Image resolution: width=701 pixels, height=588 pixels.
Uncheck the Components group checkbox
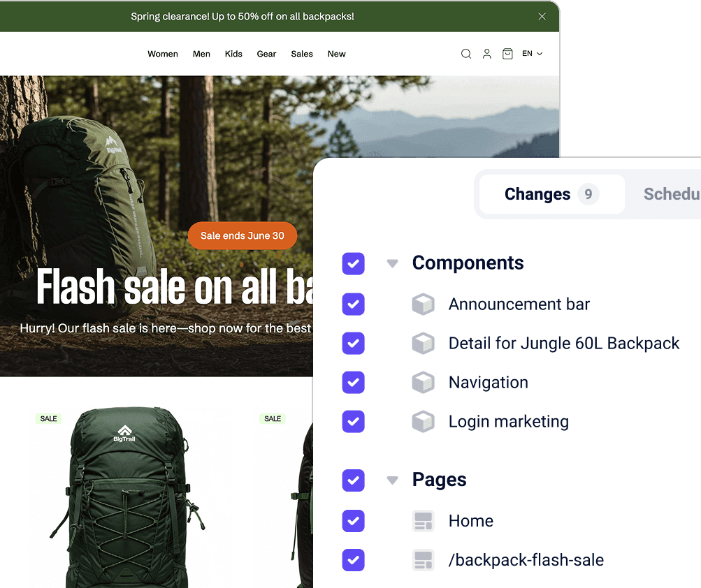tap(353, 263)
